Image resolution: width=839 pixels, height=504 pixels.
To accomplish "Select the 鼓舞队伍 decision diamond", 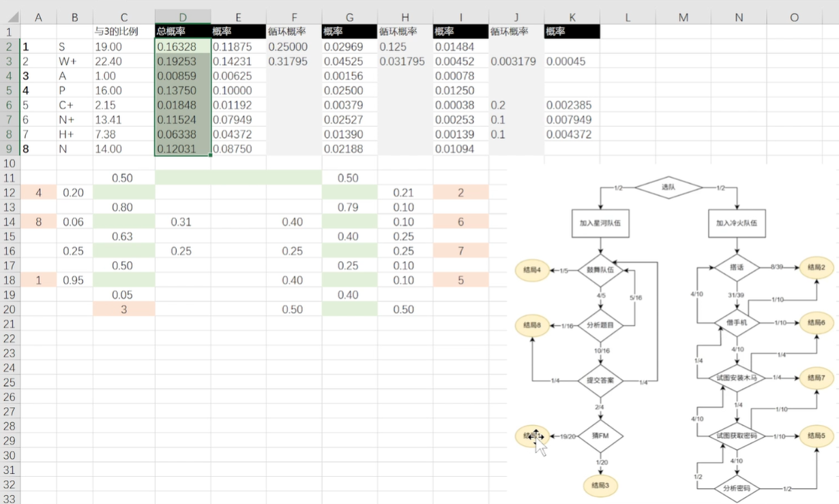I will pos(600,269).
